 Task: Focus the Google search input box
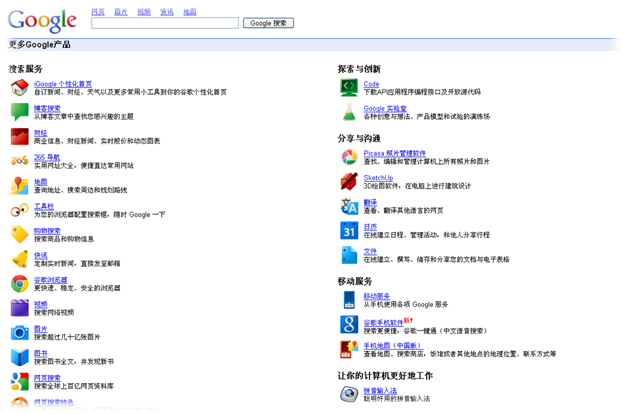pyautogui.click(x=165, y=23)
